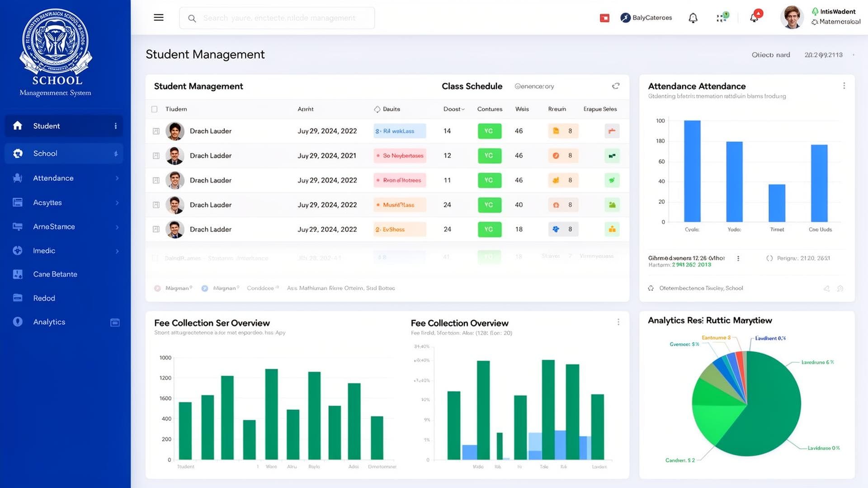This screenshot has width=868, height=488.
Task: Click the search magnifier icon
Action: (192, 19)
